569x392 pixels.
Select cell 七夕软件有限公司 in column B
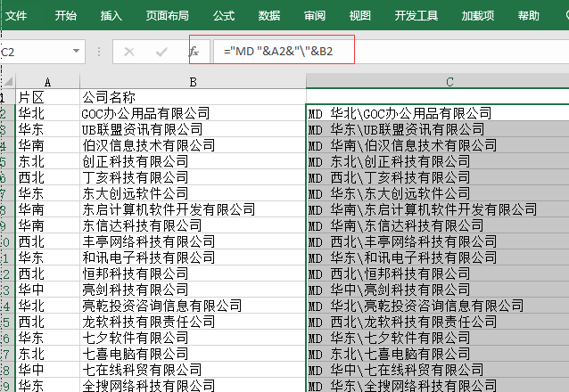click(x=193, y=338)
